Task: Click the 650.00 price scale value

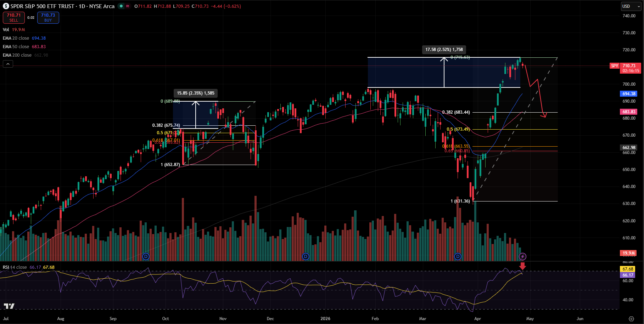Action: pyautogui.click(x=629, y=170)
